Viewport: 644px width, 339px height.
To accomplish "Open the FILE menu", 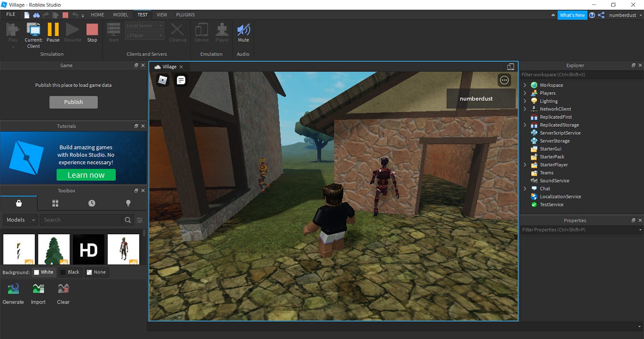I will [x=11, y=15].
